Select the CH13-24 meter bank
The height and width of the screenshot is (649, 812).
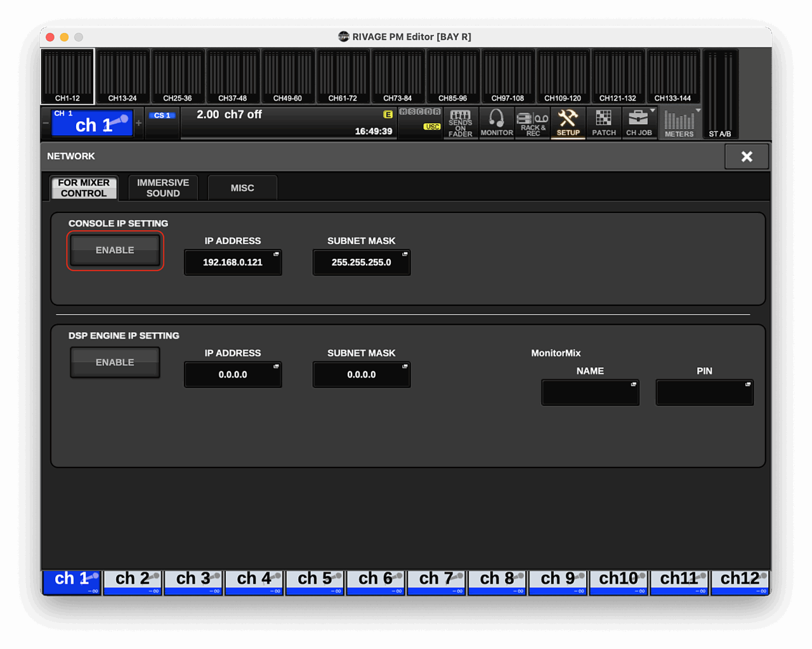[x=122, y=76]
